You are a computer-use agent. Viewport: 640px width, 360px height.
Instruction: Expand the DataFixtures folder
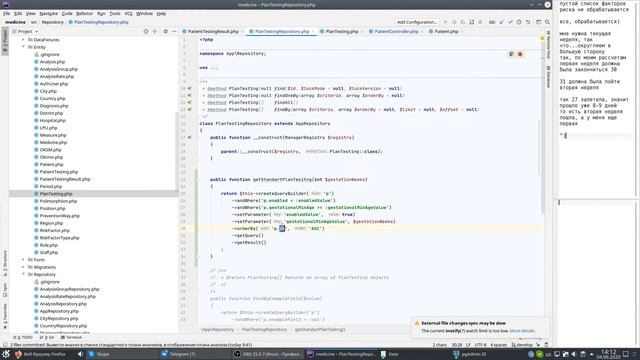tap(23, 40)
